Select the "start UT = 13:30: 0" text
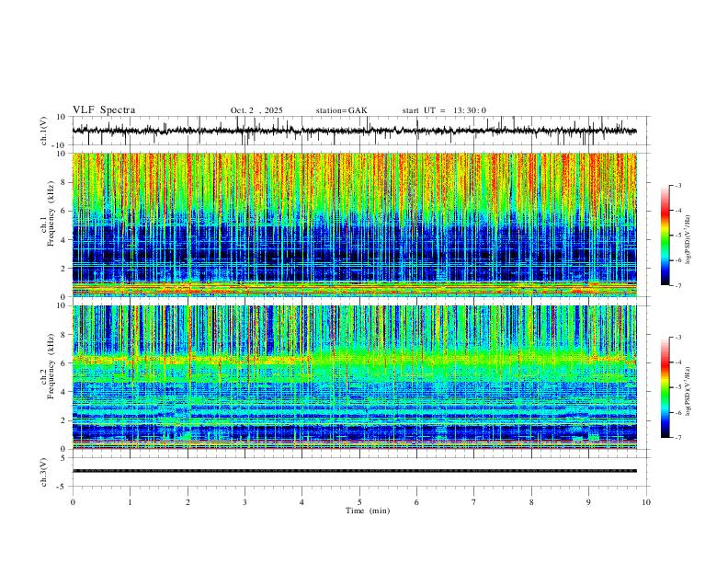 pos(444,110)
